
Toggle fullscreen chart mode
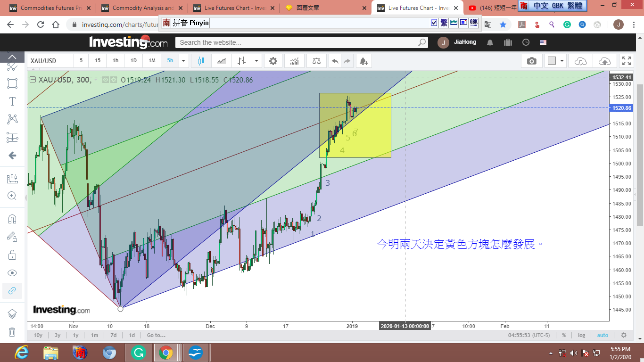point(626,61)
